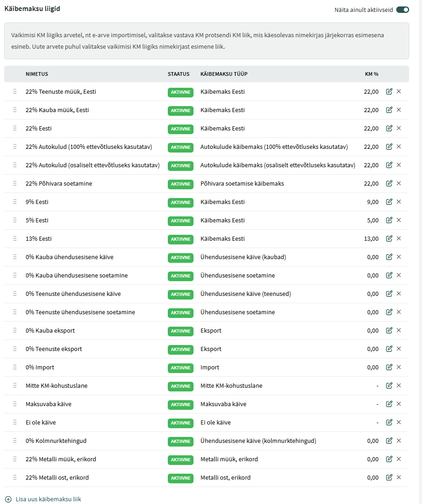Click drag handle of 'Ei ole käive'
The image size is (422, 504).
(x=15, y=422)
